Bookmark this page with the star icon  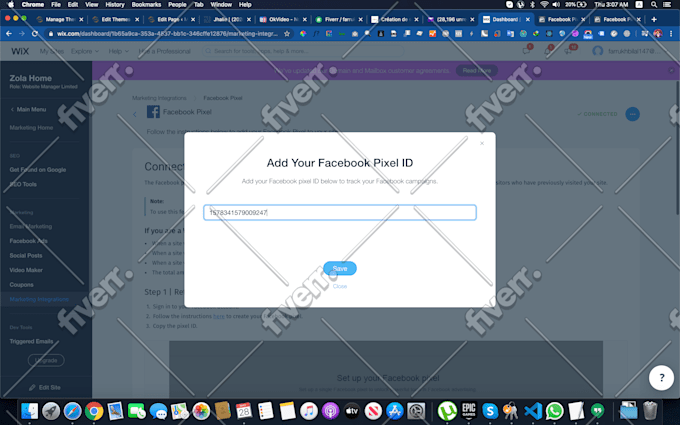click(x=287, y=33)
